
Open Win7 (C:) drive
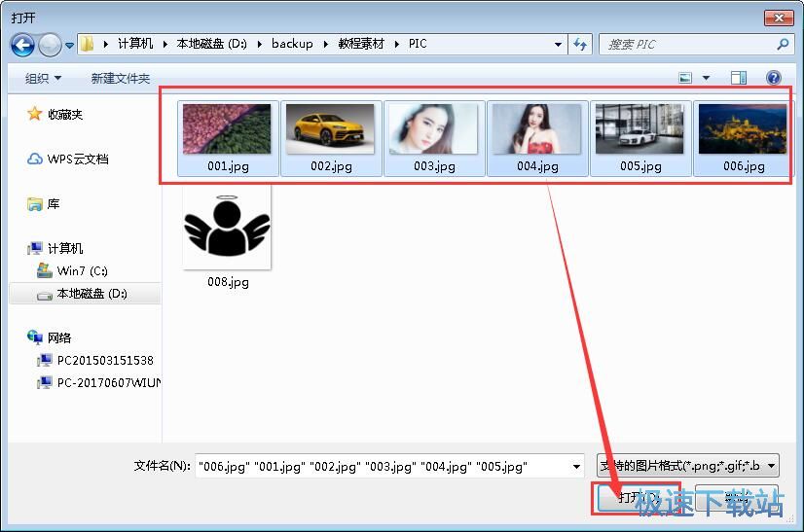(x=82, y=270)
